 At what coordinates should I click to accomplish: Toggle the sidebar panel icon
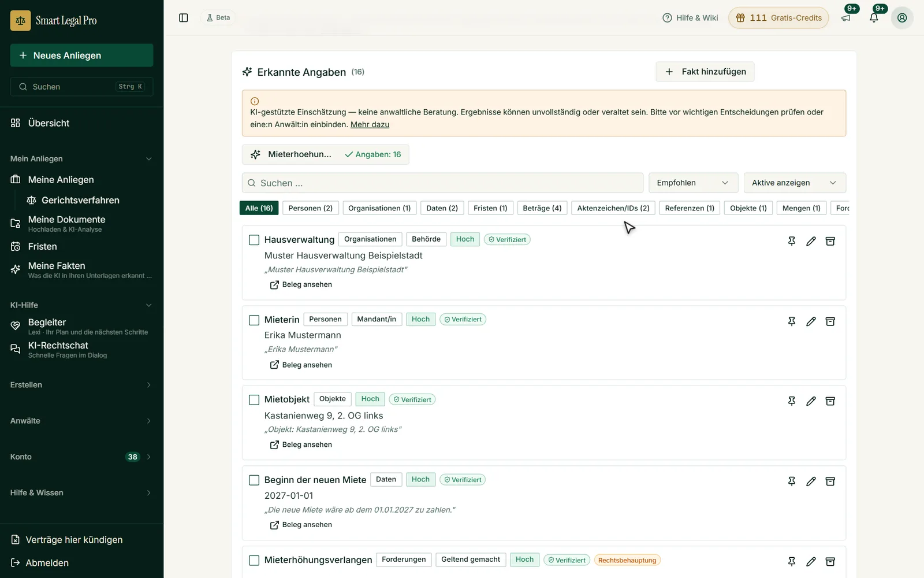(x=184, y=18)
